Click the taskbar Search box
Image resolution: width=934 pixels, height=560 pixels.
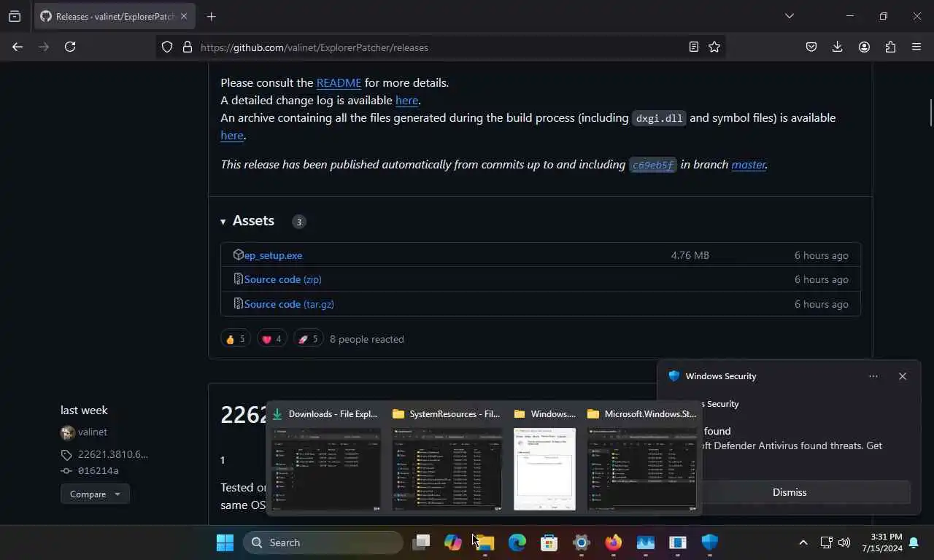coord(323,542)
